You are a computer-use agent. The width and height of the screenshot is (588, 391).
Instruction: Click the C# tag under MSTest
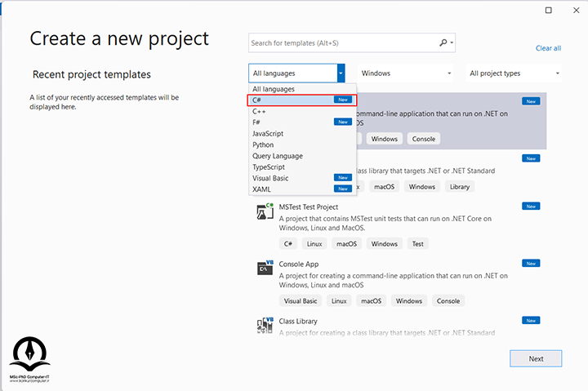(x=288, y=244)
